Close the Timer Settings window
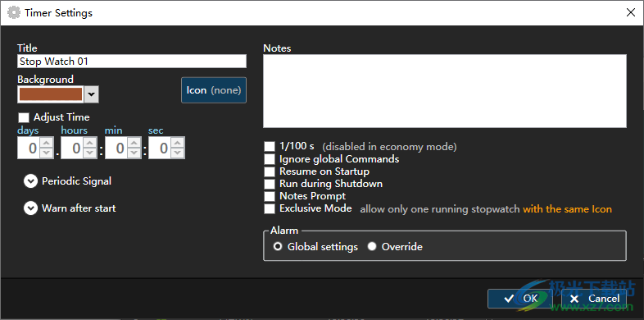 coord(631,13)
